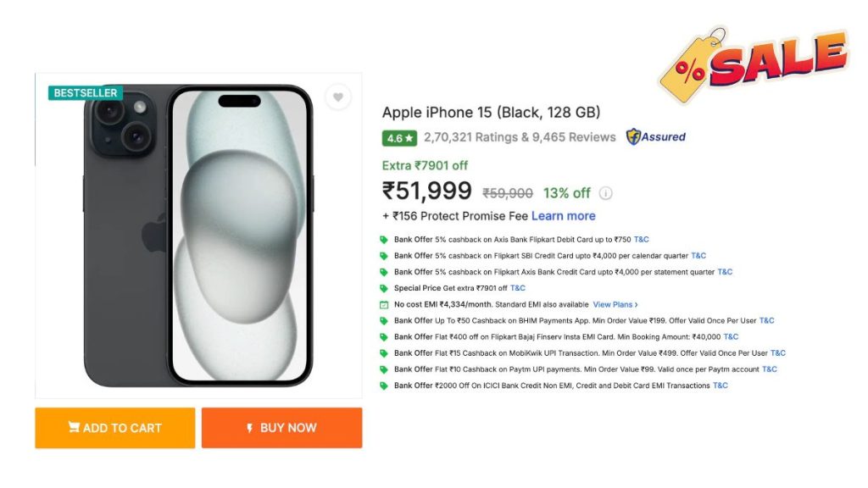This screenshot has height=488, width=868.
Task: Open the Learn more link for Protect Promise Fee
Action: click(563, 215)
